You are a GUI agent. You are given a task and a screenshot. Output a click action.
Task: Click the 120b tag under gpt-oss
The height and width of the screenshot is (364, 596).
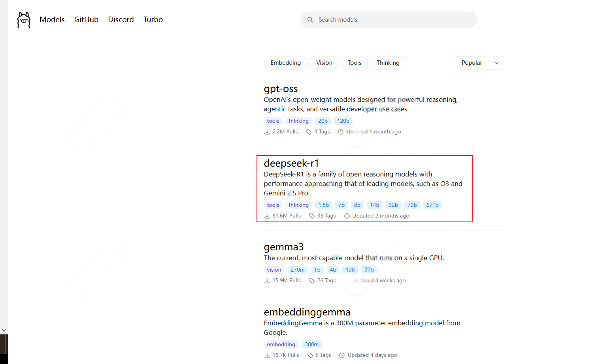coord(343,121)
